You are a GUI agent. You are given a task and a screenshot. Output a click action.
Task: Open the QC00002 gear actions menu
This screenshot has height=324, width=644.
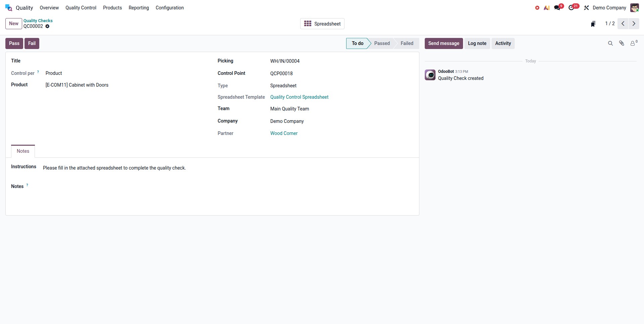47,26
